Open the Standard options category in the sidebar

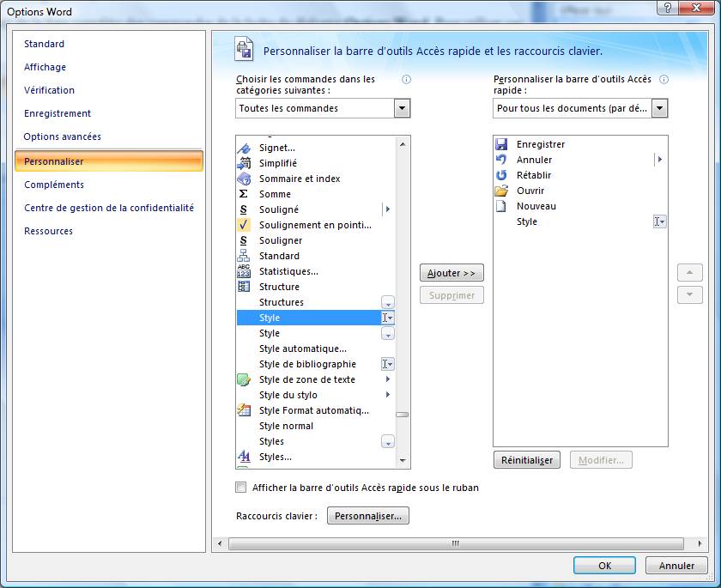(44, 44)
